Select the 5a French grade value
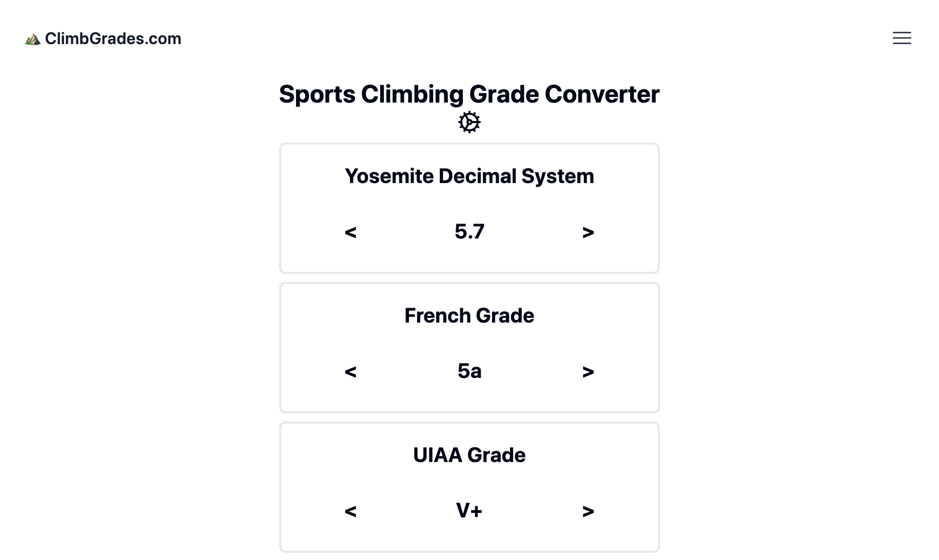 469,371
